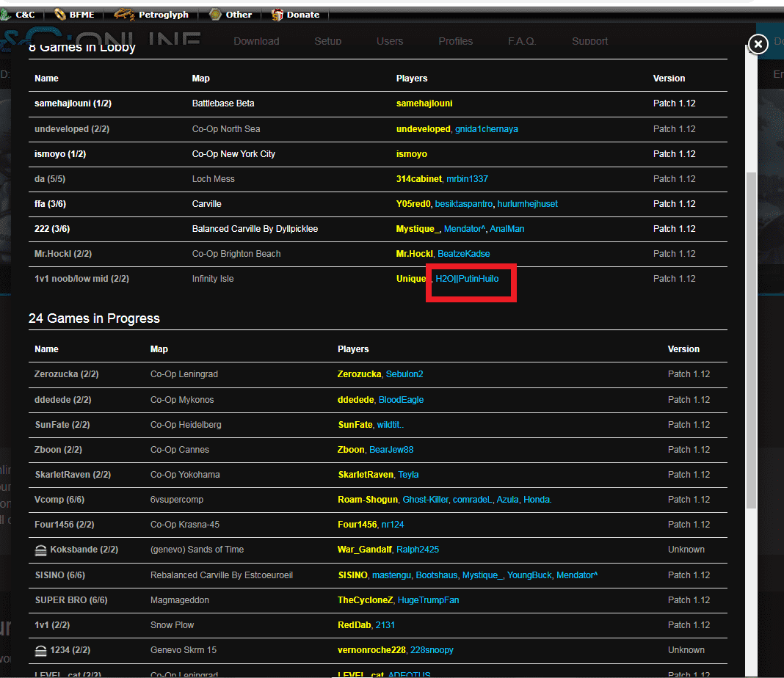784x678 pixels.
Task: Open the Support navigation item
Action: point(589,41)
